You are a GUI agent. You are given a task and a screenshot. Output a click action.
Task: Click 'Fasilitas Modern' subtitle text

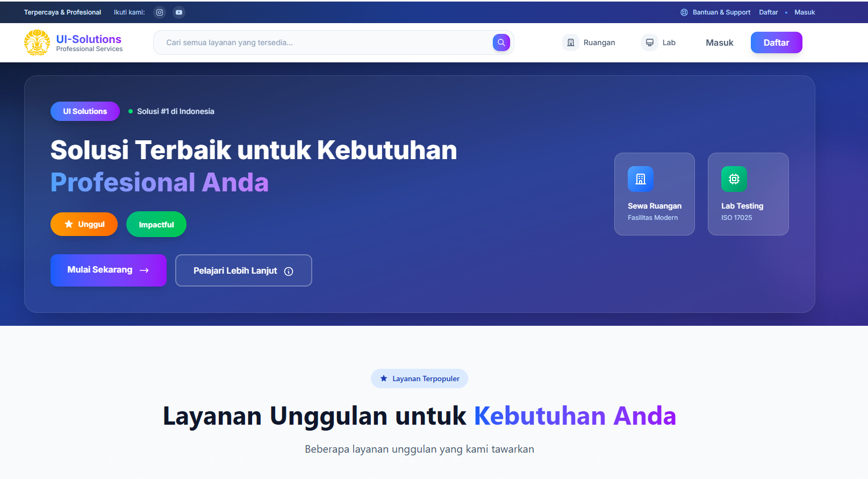coord(653,218)
